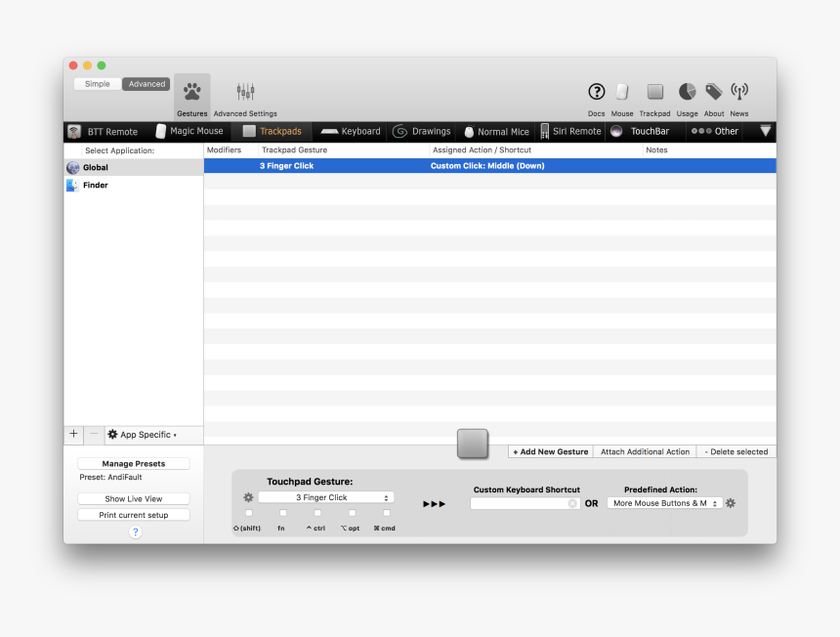Open the Gestures panel via paw icon
The height and width of the screenshot is (637, 840).
(x=191, y=93)
